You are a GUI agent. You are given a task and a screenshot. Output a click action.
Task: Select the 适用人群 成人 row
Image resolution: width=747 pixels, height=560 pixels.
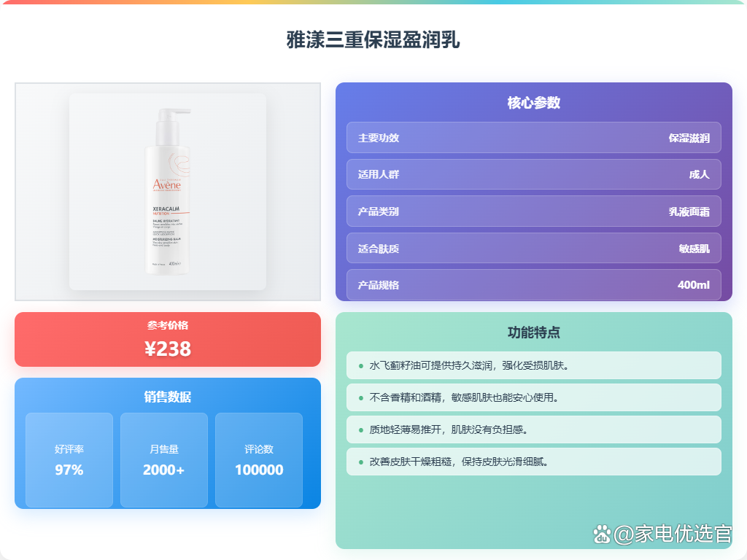[x=533, y=174]
